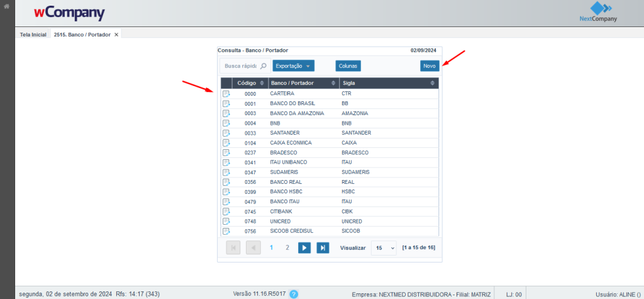Click the quick search magnifier icon

[264, 66]
